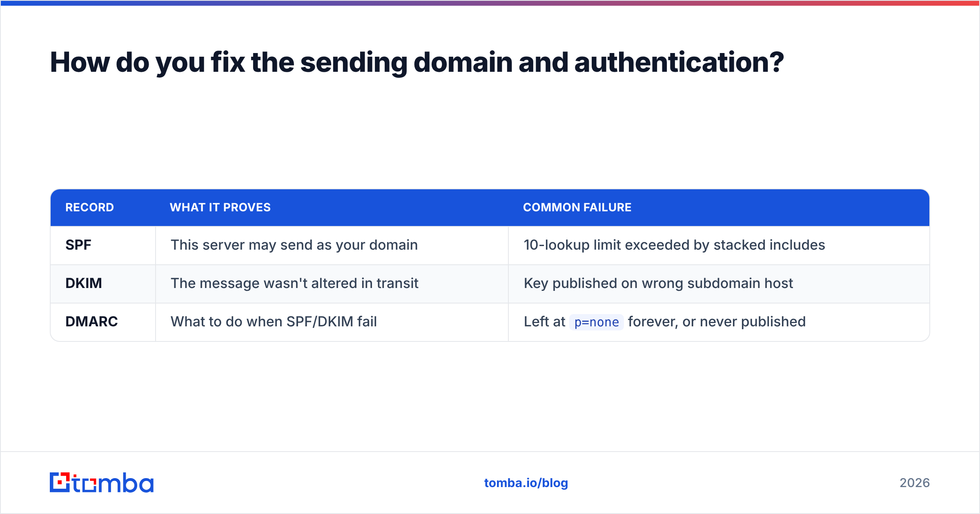Select the RECORD column header

pos(89,207)
